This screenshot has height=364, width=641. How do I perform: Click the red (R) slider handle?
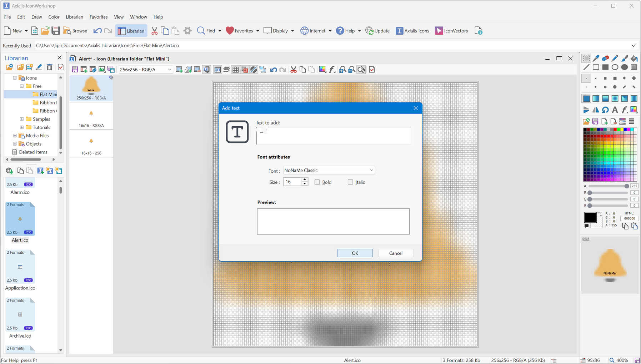[590, 193]
